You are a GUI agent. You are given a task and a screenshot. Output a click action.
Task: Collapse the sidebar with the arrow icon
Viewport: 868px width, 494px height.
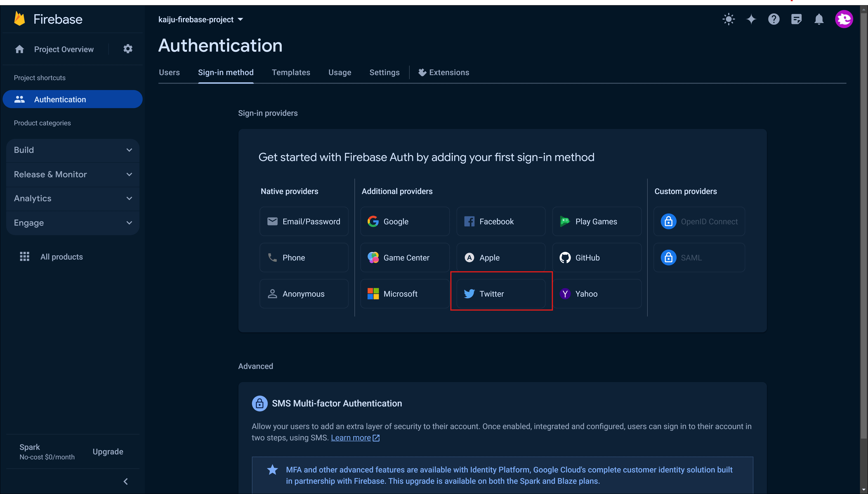pos(126,481)
